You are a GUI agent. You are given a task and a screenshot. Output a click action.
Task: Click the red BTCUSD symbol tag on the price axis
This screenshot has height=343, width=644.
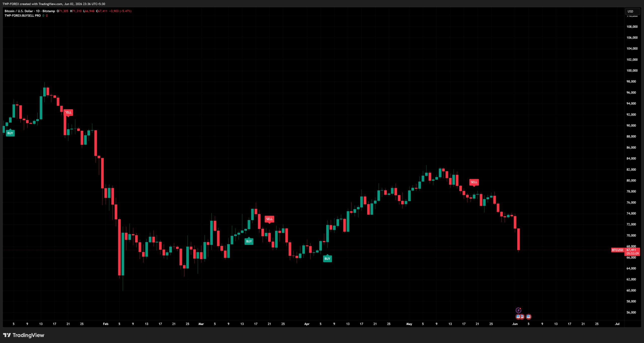pos(618,250)
